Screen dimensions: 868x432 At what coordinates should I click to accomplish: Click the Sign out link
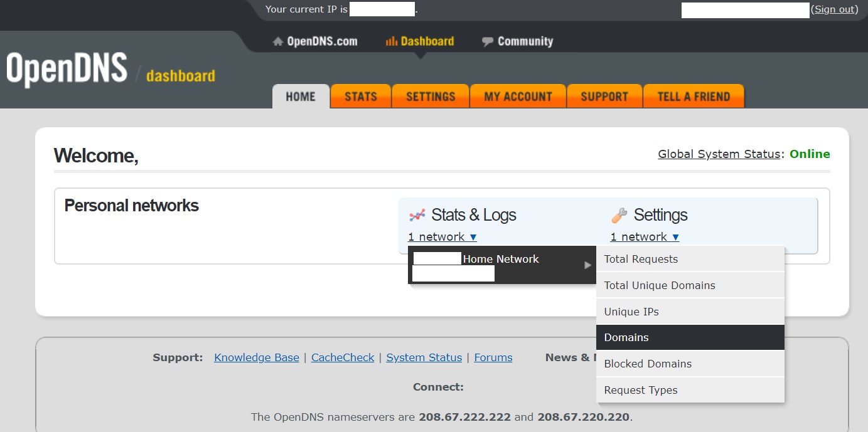835,9
